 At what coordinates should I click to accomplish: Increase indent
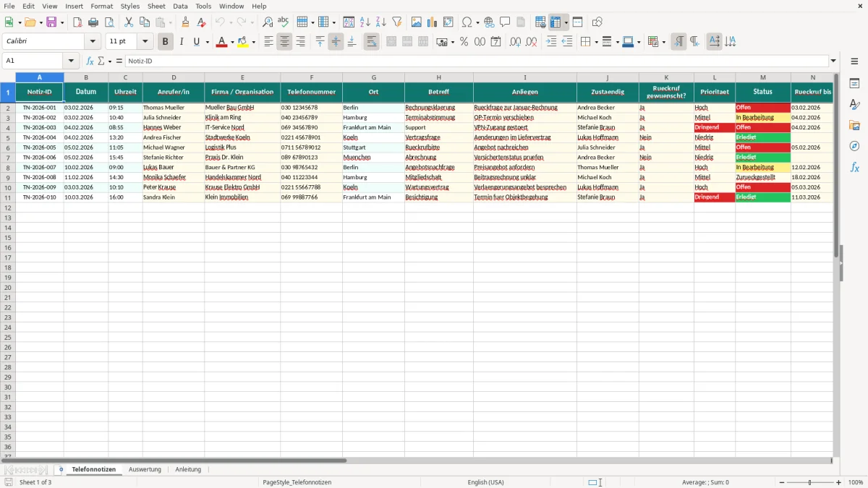point(551,42)
